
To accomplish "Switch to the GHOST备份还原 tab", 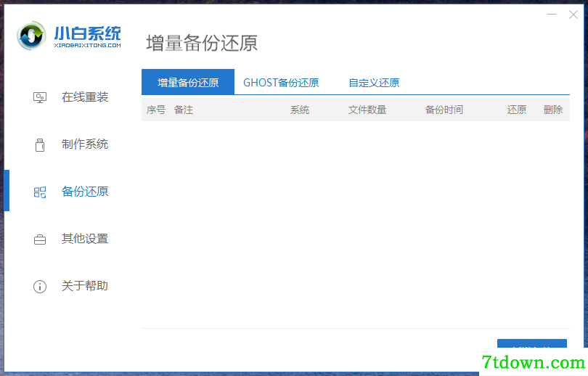I will click(x=281, y=83).
